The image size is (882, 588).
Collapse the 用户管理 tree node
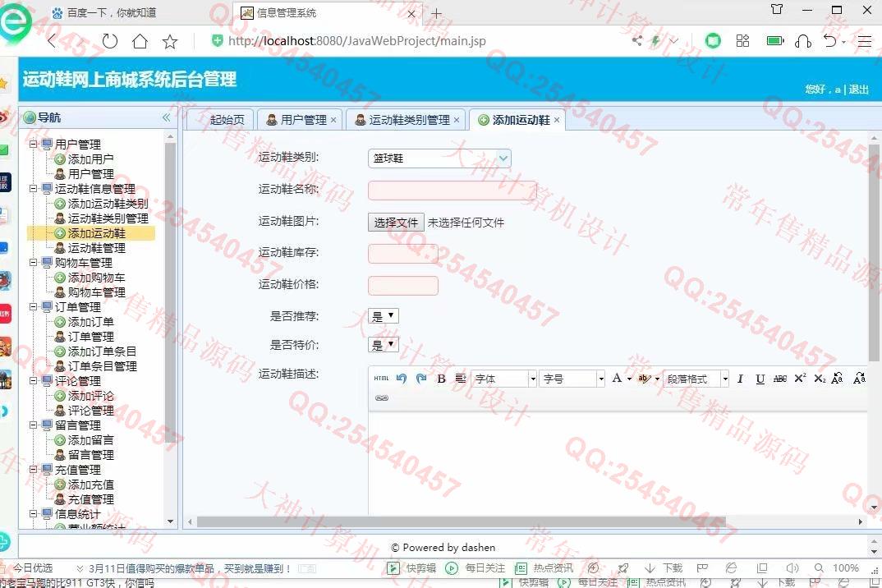click(x=34, y=145)
